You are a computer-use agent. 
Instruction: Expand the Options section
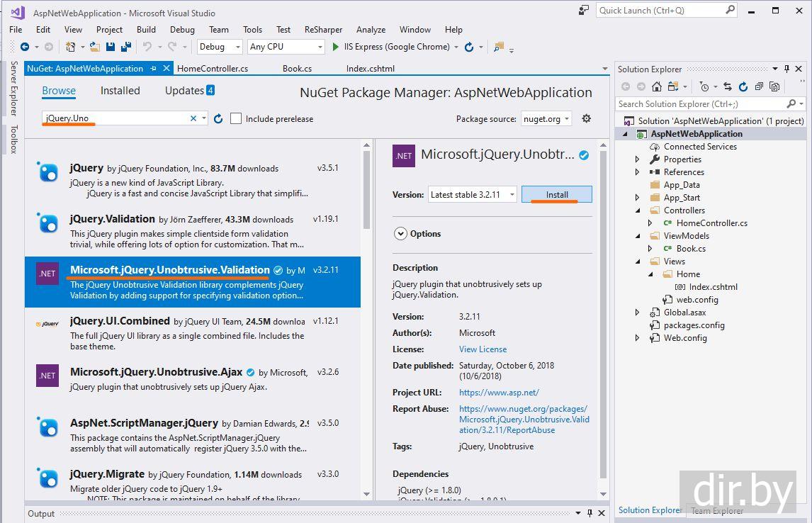coord(401,234)
